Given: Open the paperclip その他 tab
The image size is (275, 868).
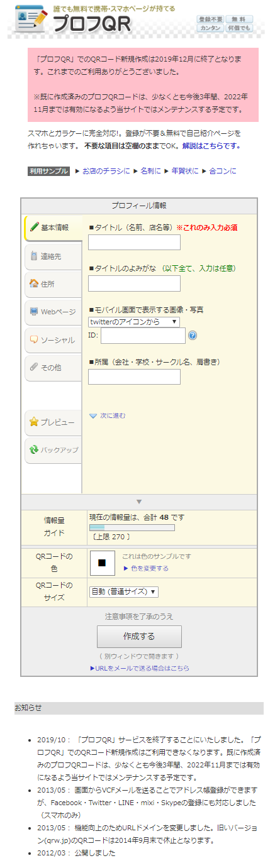Looking at the screenshot, I should click(x=53, y=367).
